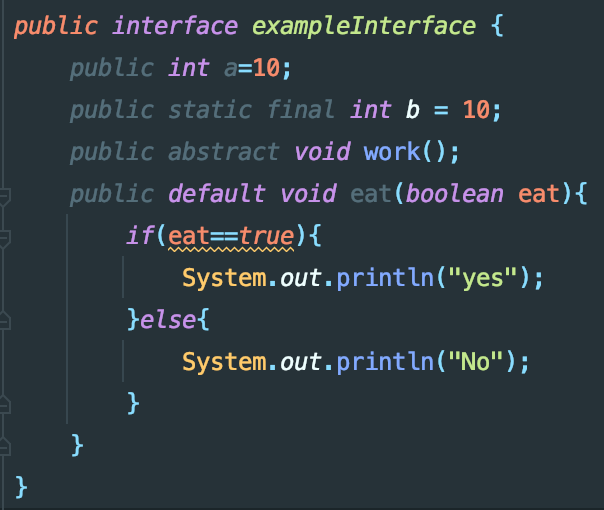Click the value 10 assigned to b
Image resolution: width=604 pixels, height=510 pixels.
tap(476, 110)
